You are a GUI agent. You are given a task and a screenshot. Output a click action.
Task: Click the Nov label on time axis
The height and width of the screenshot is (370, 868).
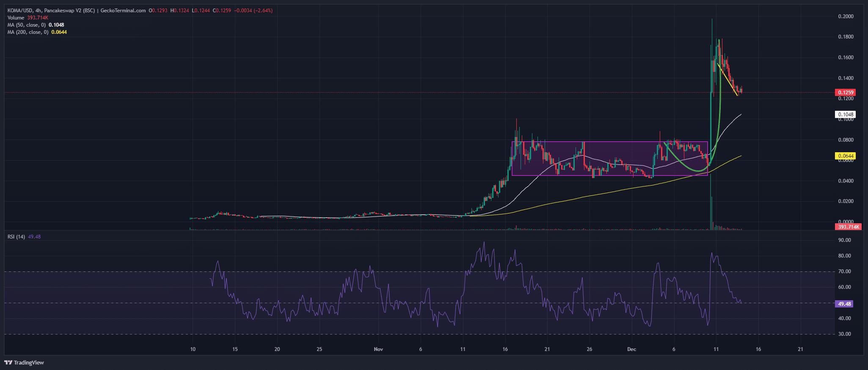[378, 349]
